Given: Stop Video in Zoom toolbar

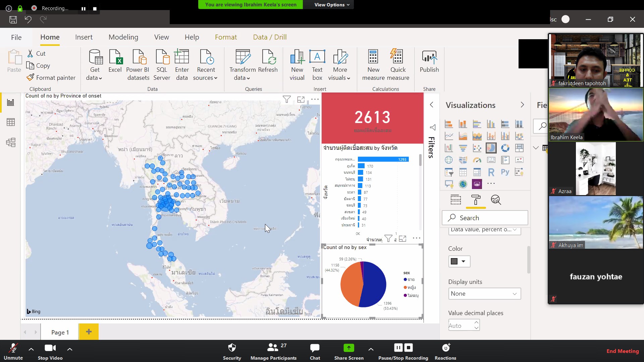Looking at the screenshot, I should click(x=50, y=351).
